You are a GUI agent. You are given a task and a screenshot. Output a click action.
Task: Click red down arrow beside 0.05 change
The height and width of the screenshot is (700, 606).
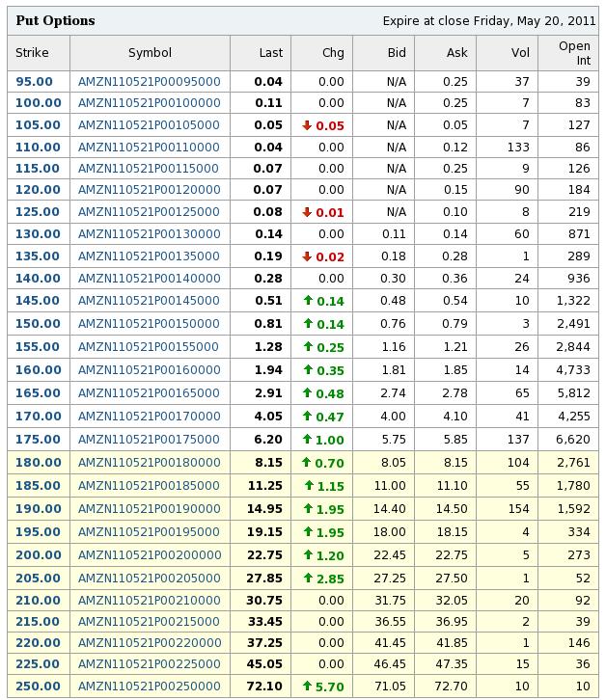pos(307,125)
